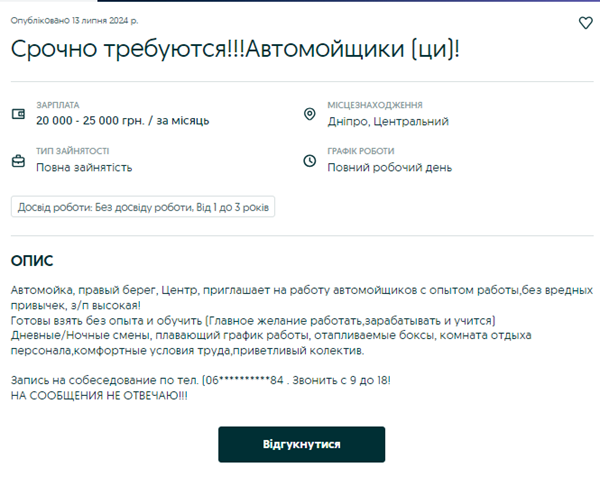600x495 pixels.
Task: Click the clock work schedule icon
Action: (310, 160)
